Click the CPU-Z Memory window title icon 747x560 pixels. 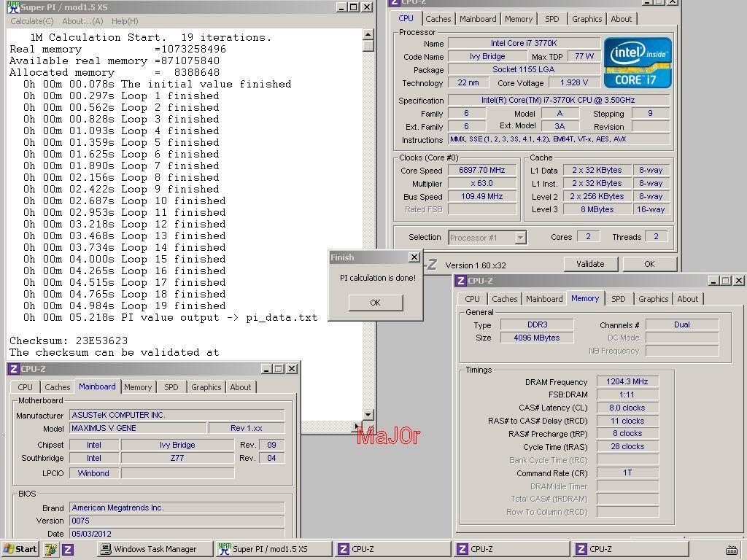460,281
